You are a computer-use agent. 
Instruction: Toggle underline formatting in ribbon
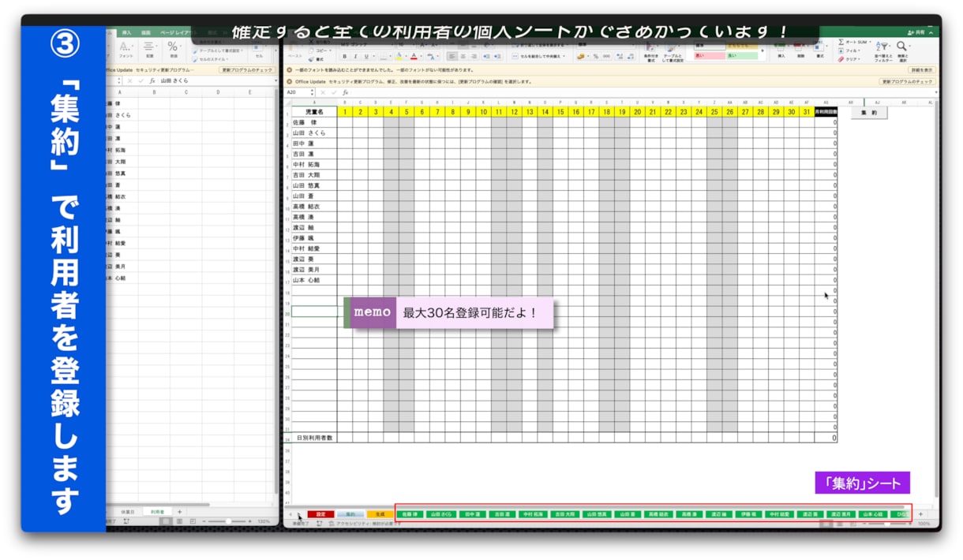coord(365,57)
